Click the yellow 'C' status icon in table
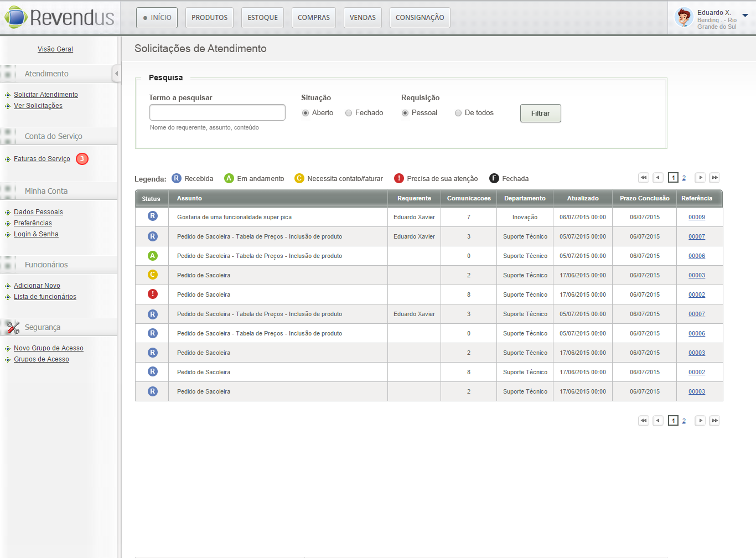Viewport: 756px width, 558px height. (x=153, y=275)
